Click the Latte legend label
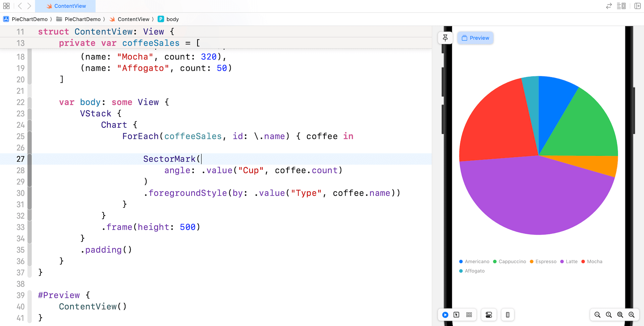 pyautogui.click(x=572, y=262)
